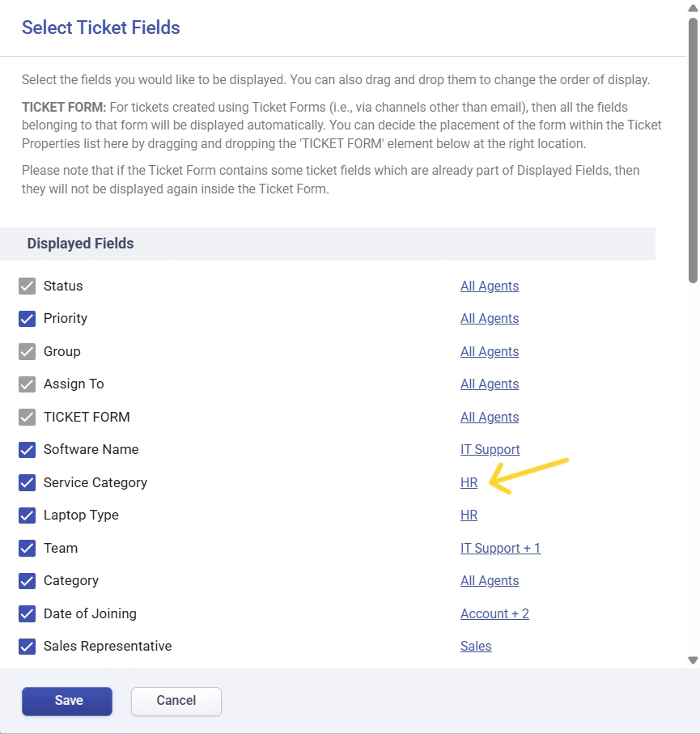Select the Software Name field label

91,449
